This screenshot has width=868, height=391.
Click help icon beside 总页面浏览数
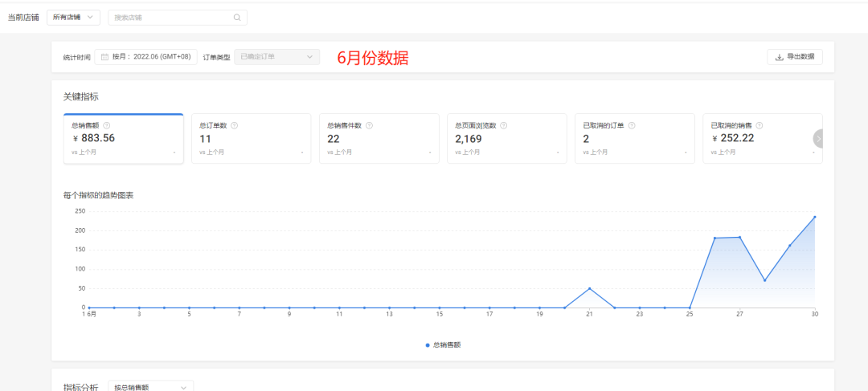[504, 125]
